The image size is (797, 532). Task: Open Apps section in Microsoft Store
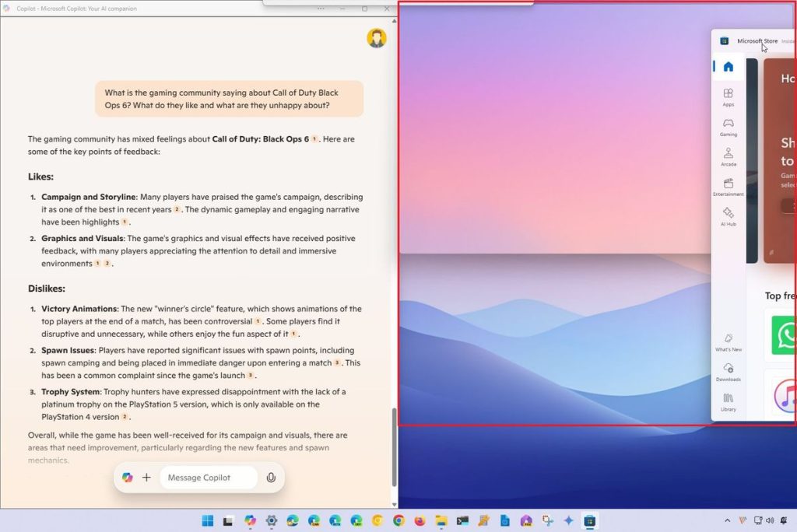pyautogui.click(x=729, y=97)
